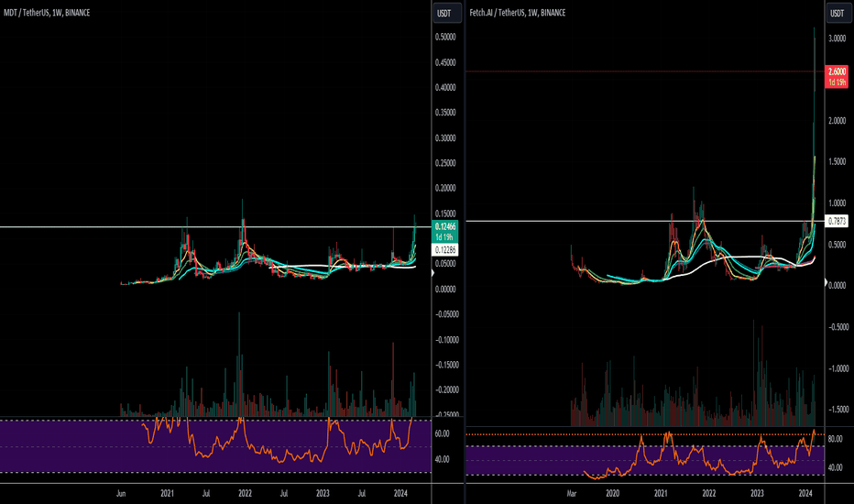The width and height of the screenshot is (854, 504).
Task: Click the 2022 label on MDT time axis
Action: coord(245,494)
